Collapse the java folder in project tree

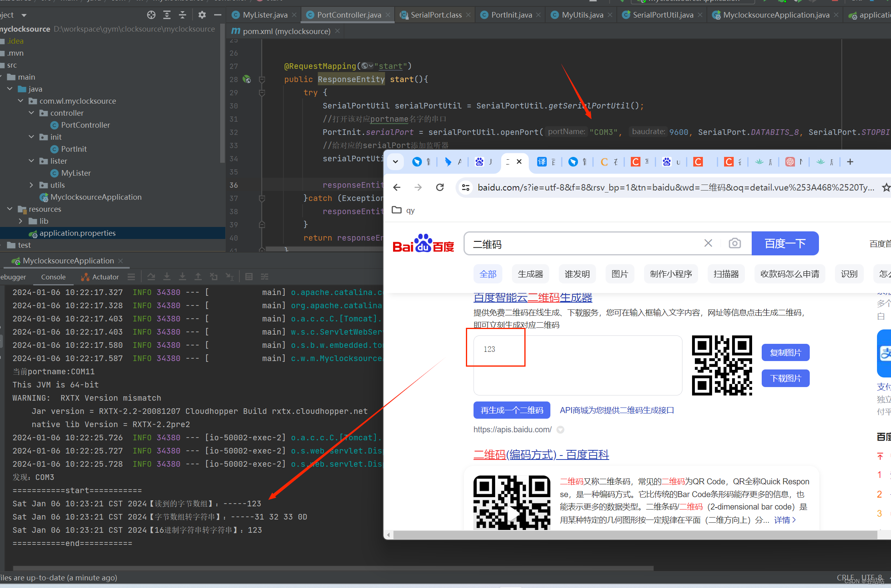10,89
